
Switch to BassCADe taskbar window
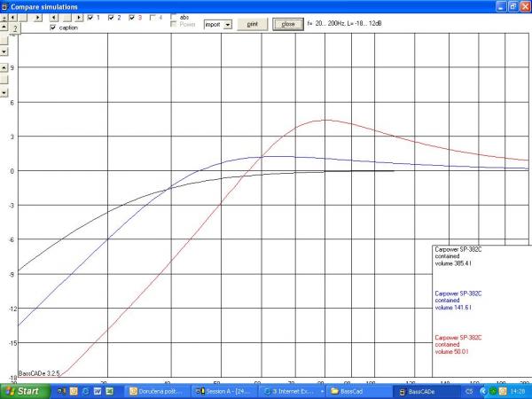point(416,390)
